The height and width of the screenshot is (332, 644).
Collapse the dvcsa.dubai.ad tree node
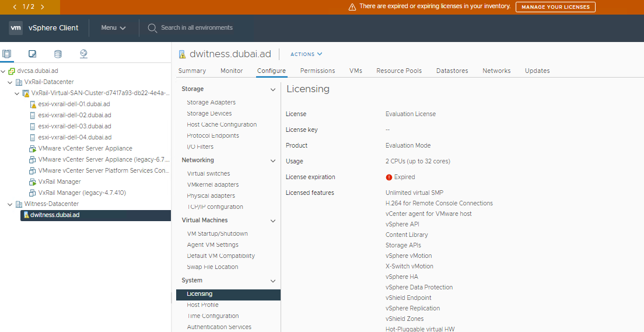coord(3,71)
